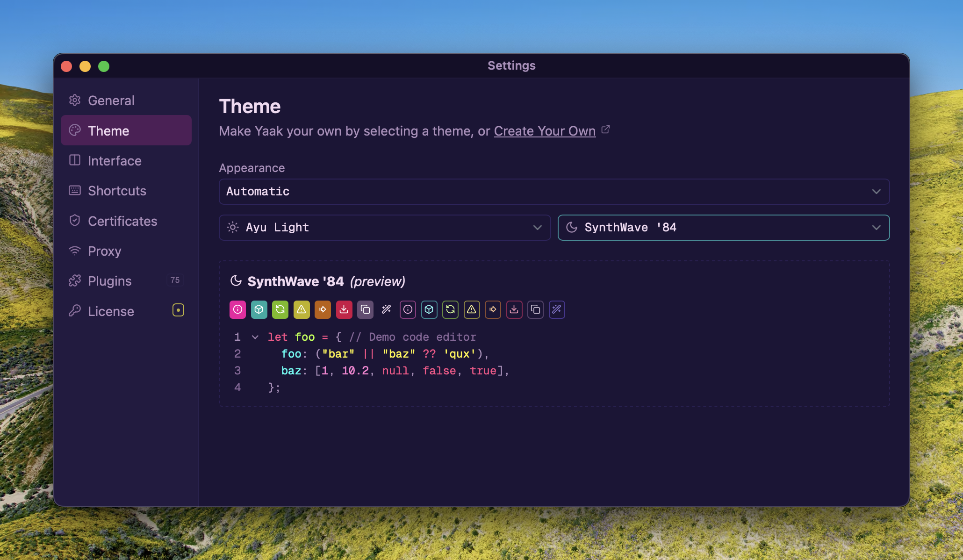
Task: Click the outlined purple magic wand button
Action: coord(557,309)
